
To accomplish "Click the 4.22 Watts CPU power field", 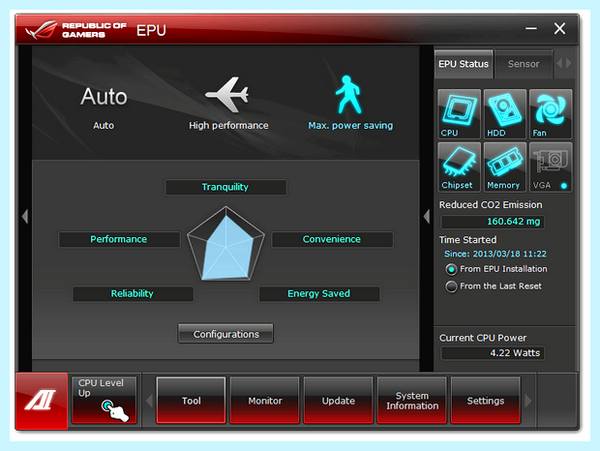I will click(x=493, y=353).
